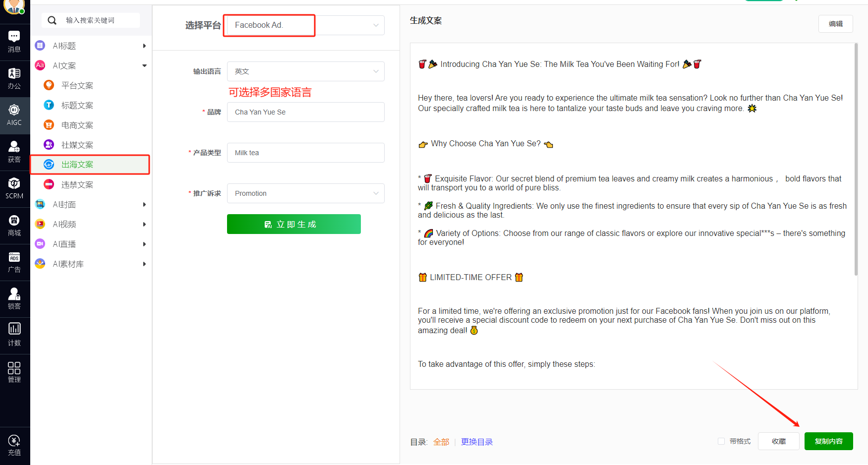868x465 pixels.
Task: Click the AI视频 video icon
Action: (x=40, y=224)
